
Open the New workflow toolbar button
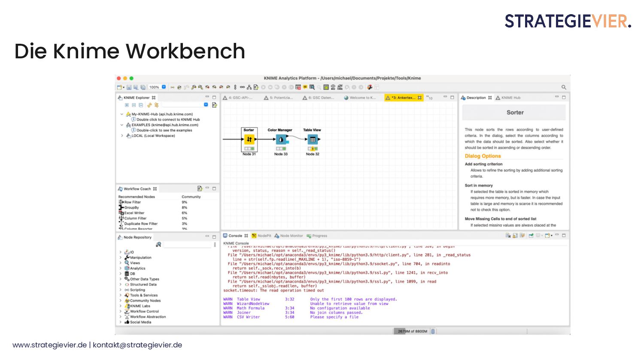(x=120, y=87)
